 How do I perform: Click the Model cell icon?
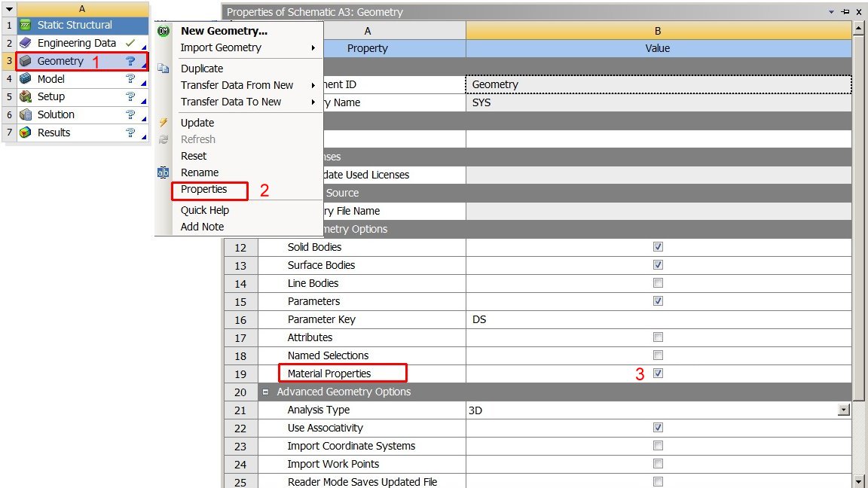click(26, 79)
